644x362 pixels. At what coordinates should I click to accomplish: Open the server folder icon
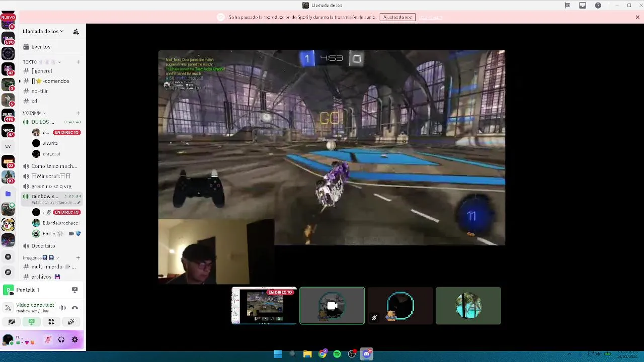(8, 194)
